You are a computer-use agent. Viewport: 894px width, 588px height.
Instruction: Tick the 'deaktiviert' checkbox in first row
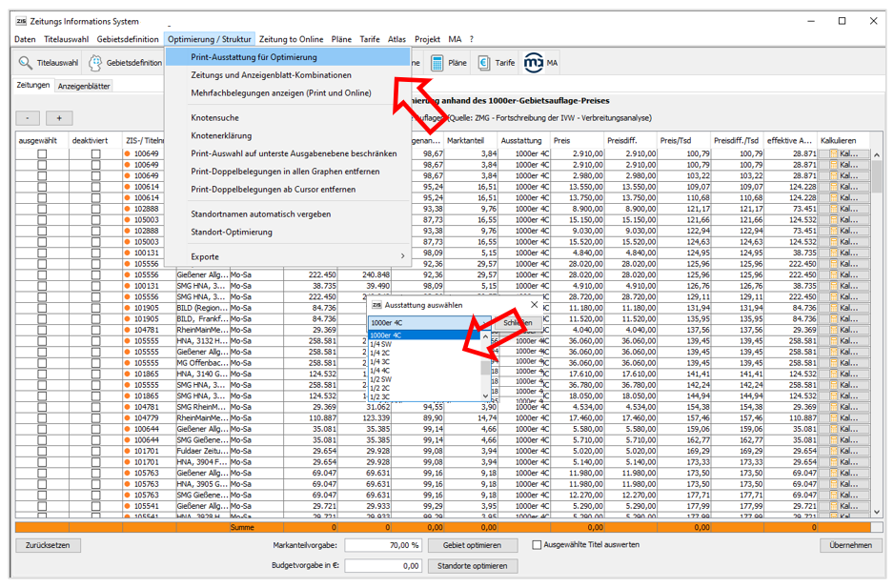coord(95,153)
